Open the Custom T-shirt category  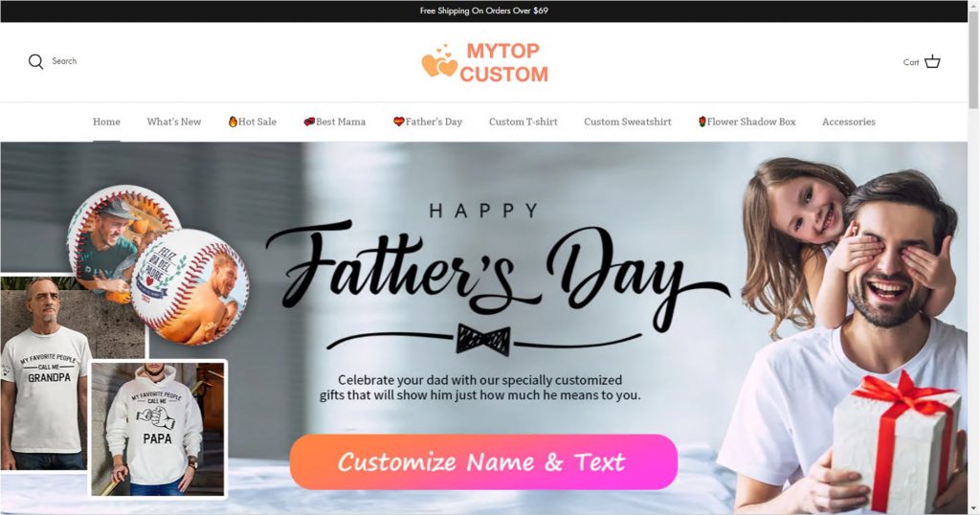(523, 122)
